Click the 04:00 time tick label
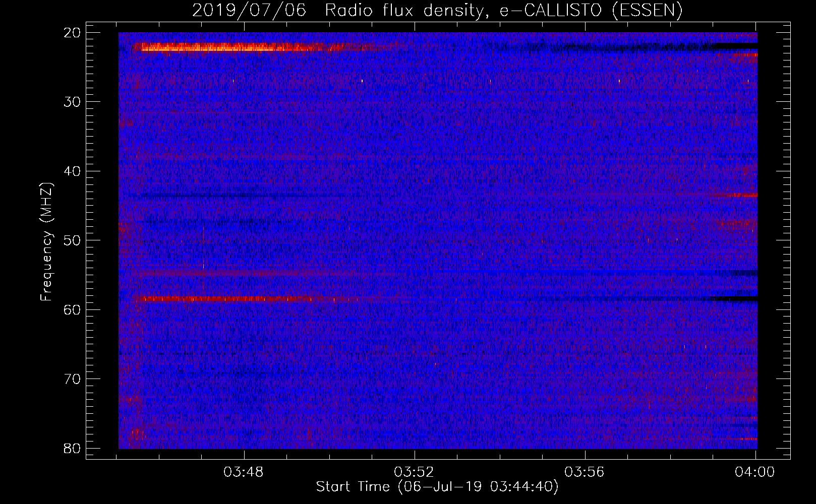The height and width of the screenshot is (504, 816). pyautogui.click(x=755, y=472)
